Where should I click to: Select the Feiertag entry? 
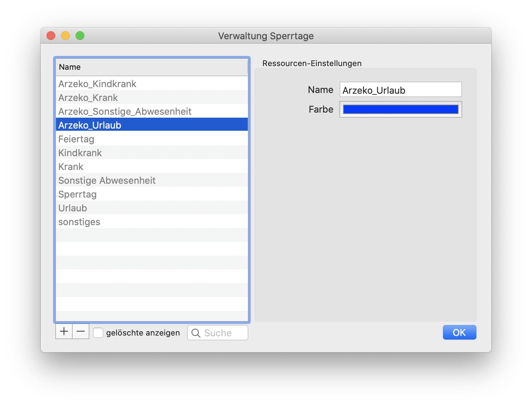pyautogui.click(x=152, y=139)
